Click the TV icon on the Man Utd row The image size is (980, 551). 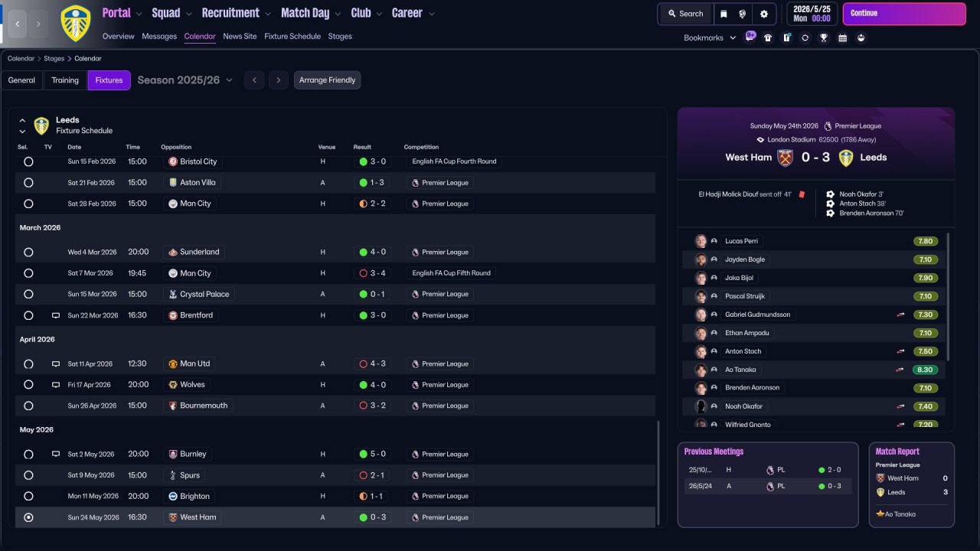point(55,364)
